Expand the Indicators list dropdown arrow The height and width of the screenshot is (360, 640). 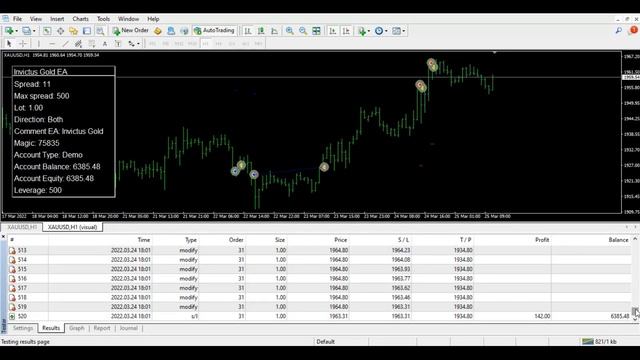(369, 31)
